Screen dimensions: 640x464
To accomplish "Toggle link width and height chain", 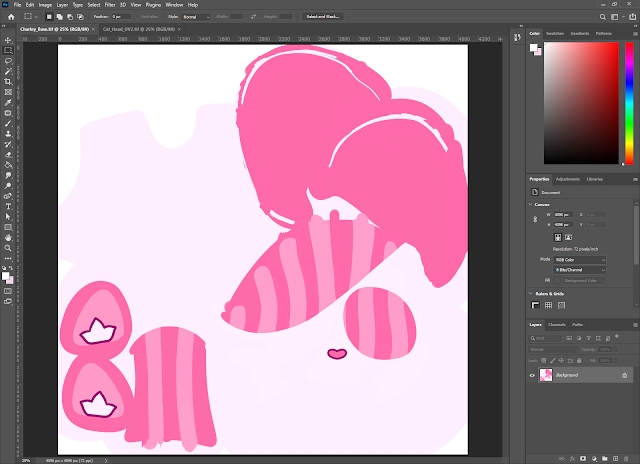I will [x=535, y=220].
